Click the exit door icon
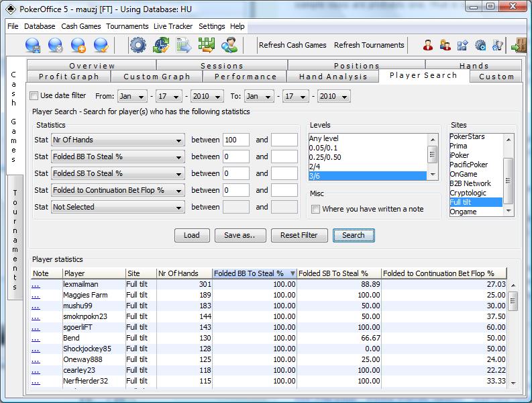532x403 pixels. [x=518, y=45]
